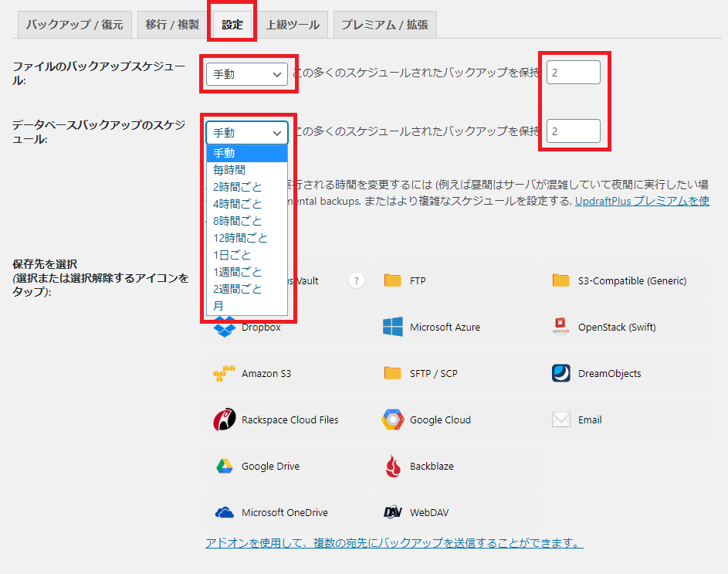Select the Google Drive triangle icon
This screenshot has width=728, height=574.
224,466
